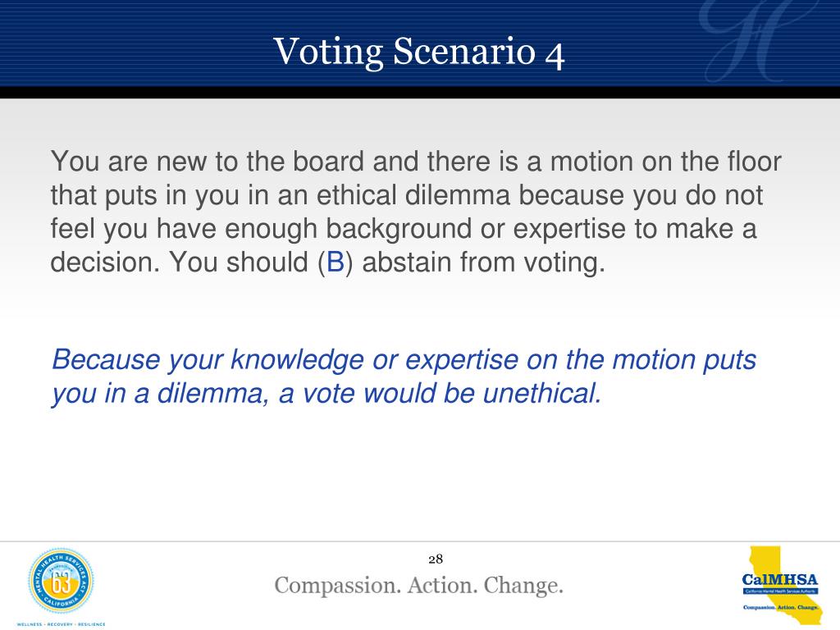Viewport: 840px width, 630px height.
Task: Click the Compassion. Action. Change. tagline
Action: pyautogui.click(x=419, y=585)
